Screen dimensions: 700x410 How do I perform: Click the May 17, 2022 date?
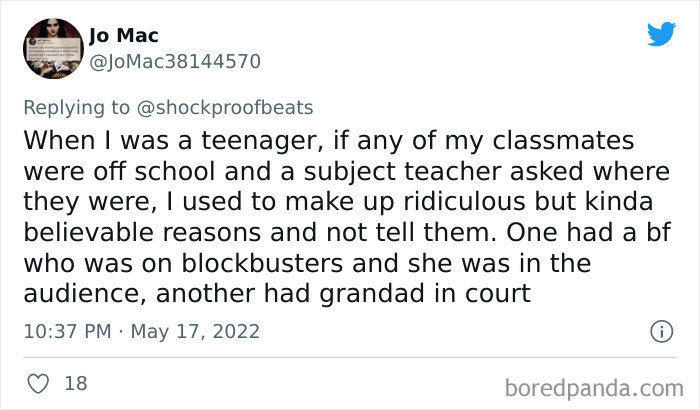195,331
